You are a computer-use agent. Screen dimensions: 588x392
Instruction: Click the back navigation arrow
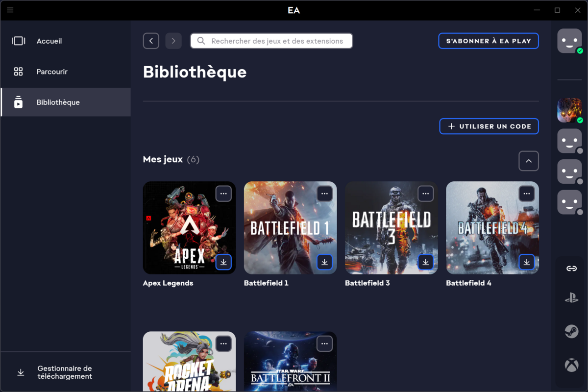tap(151, 41)
